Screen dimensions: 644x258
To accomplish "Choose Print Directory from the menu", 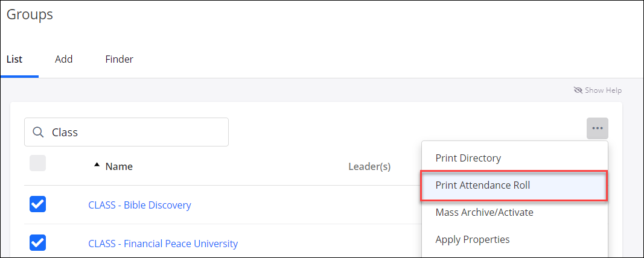I will point(468,158).
